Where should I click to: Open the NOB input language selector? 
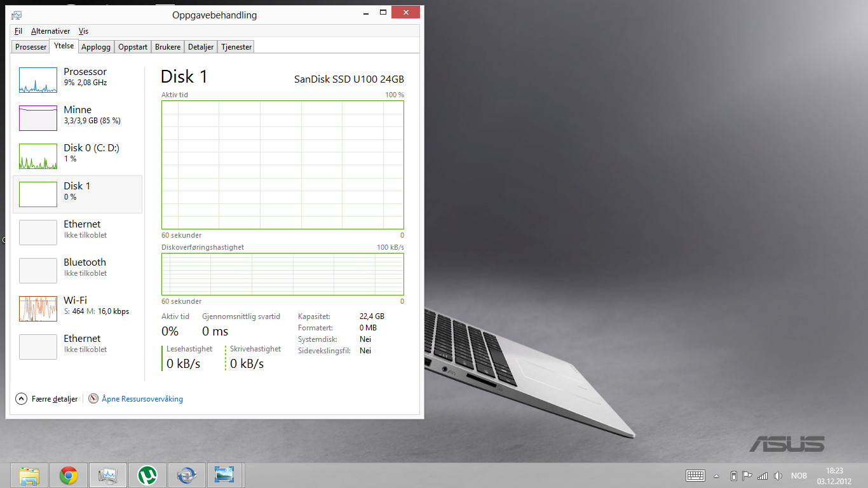click(x=799, y=476)
